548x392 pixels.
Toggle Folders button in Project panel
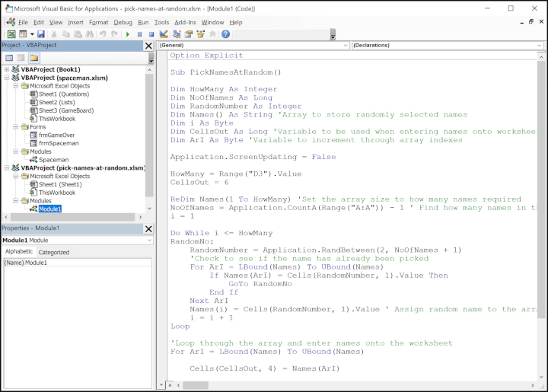pyautogui.click(x=33, y=58)
